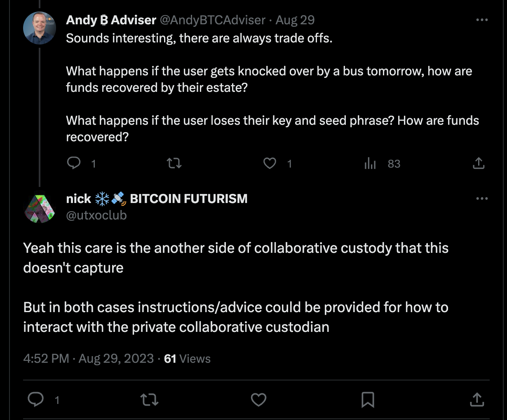Screen dimensions: 507x420
Task: Open nick's profile avatar
Action: click(40, 208)
